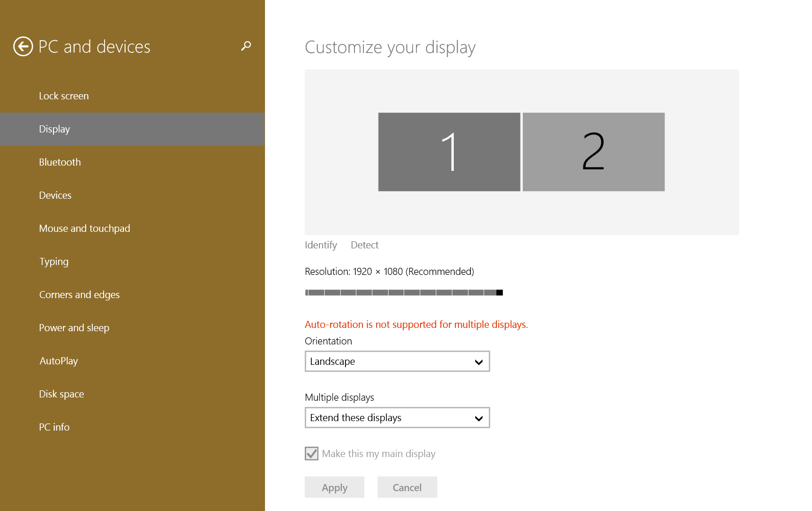Navigate to Corners and edges
Screen dimensions: 812x511
(79, 295)
